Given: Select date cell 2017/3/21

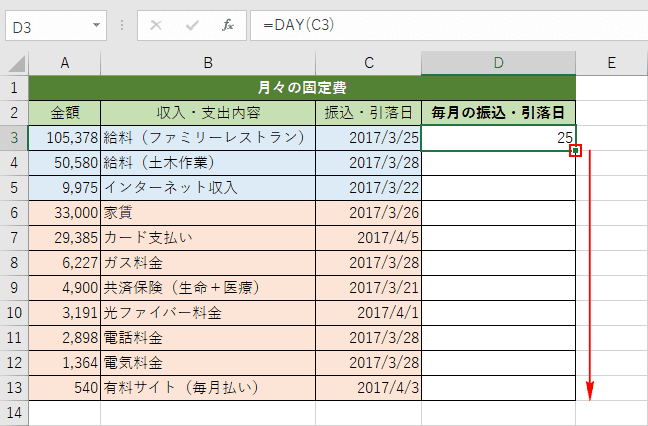Looking at the screenshot, I should point(369,288).
